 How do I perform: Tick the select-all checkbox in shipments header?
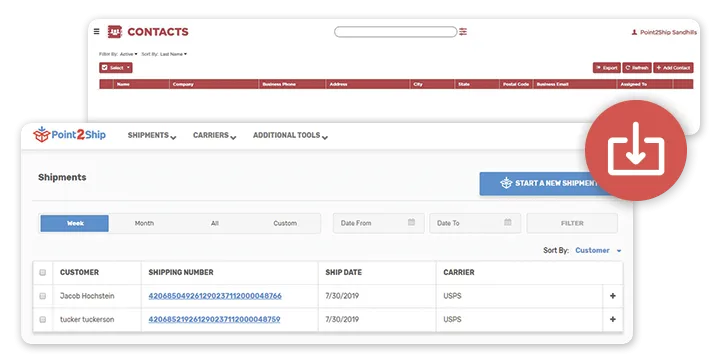tap(43, 272)
